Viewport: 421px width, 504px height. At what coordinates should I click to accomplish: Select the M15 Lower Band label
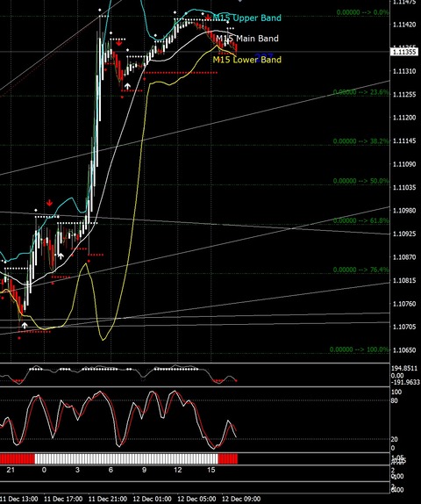247,60
